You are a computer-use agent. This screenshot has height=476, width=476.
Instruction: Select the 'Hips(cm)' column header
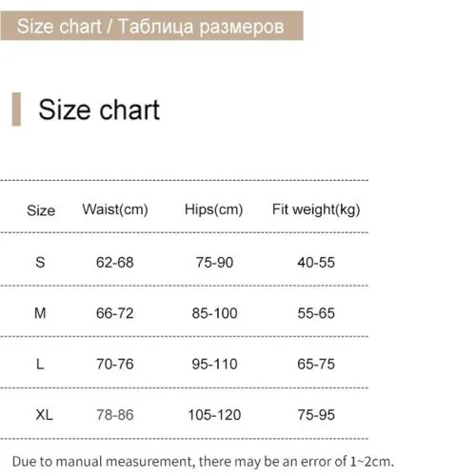214,209
